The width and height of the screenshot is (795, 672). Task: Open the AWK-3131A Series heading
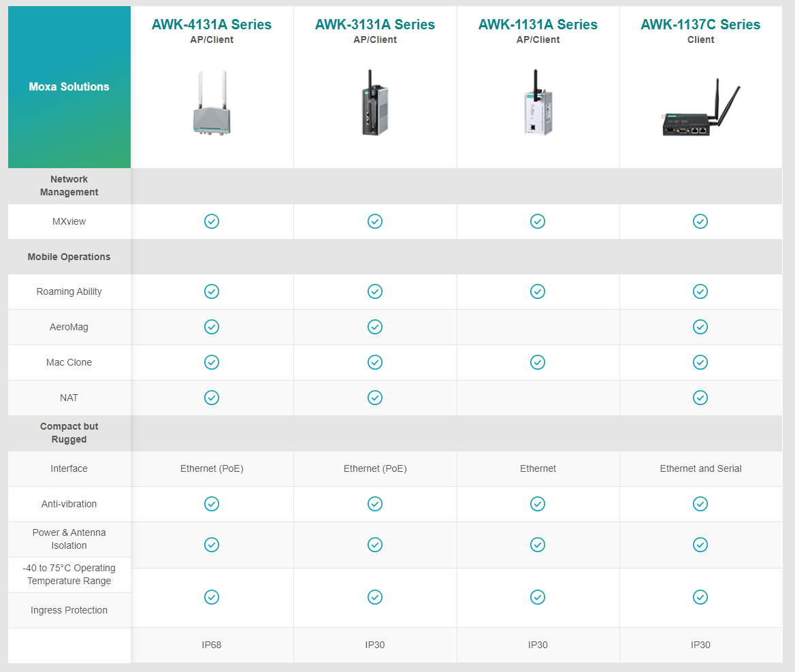coord(374,25)
